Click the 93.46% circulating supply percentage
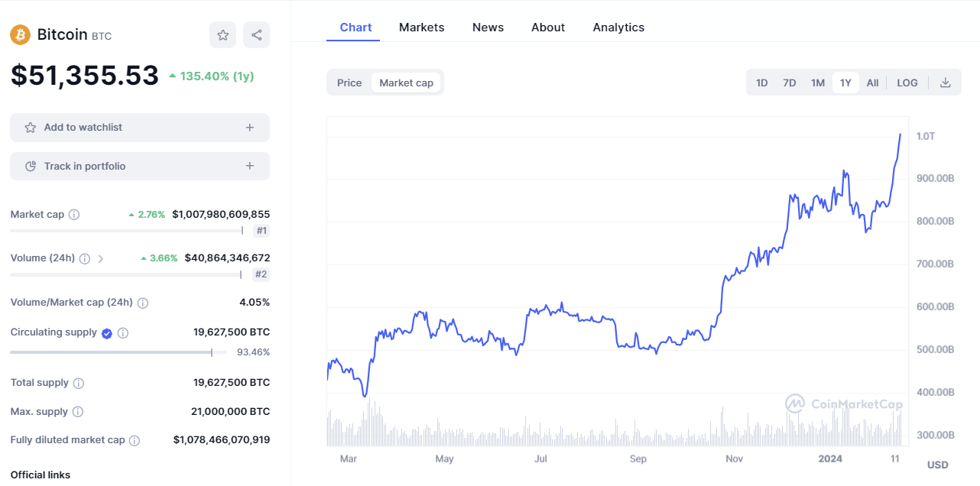The width and height of the screenshot is (980, 486). (x=254, y=352)
